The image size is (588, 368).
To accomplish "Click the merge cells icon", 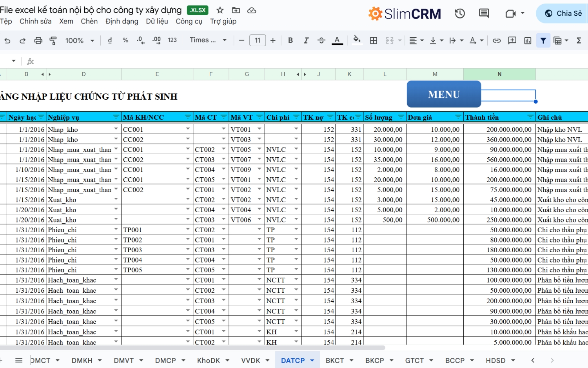I will (x=390, y=40).
